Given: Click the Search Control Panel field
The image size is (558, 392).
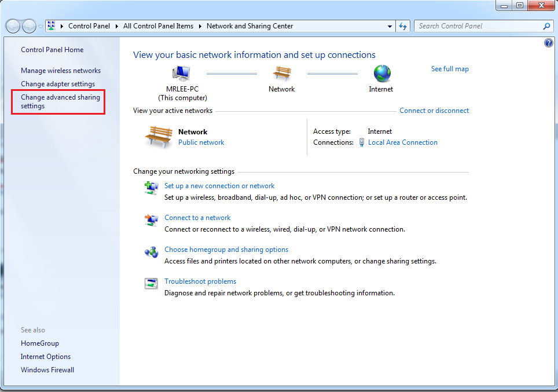Looking at the screenshot, I should pos(478,26).
